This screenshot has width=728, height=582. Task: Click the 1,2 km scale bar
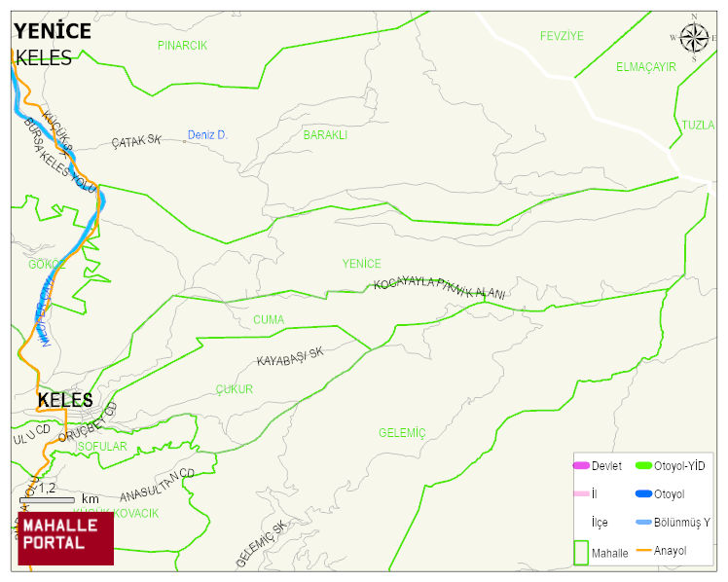pyautogui.click(x=47, y=499)
